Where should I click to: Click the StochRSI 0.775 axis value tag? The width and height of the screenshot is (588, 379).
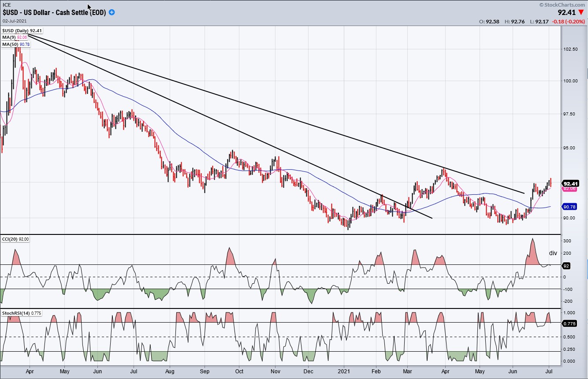tap(569, 323)
